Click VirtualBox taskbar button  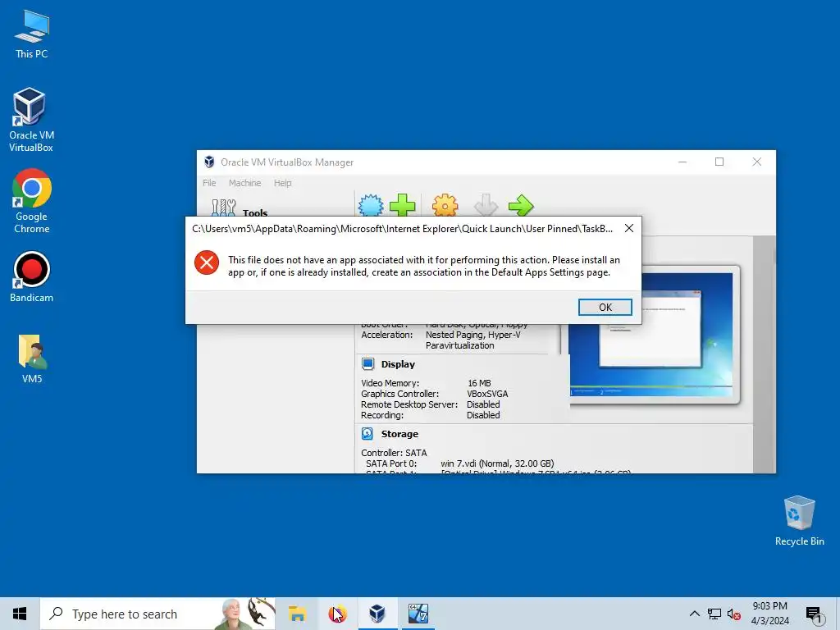[x=377, y=614]
